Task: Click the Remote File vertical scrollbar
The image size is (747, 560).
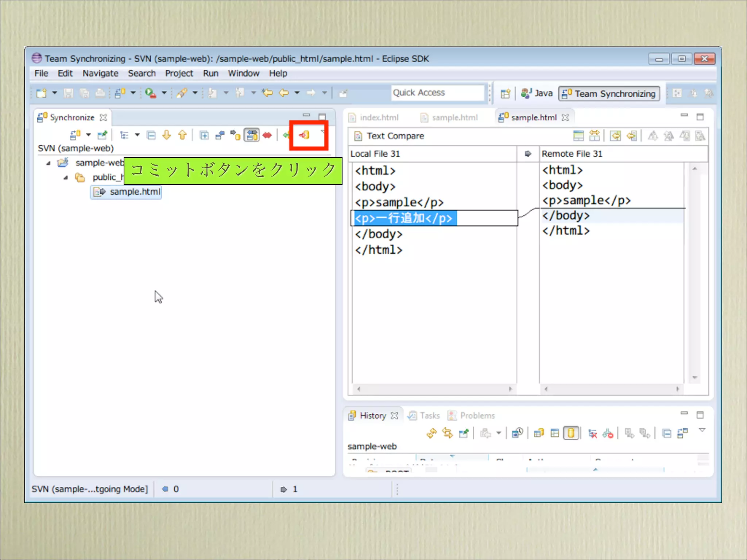Action: (695, 273)
